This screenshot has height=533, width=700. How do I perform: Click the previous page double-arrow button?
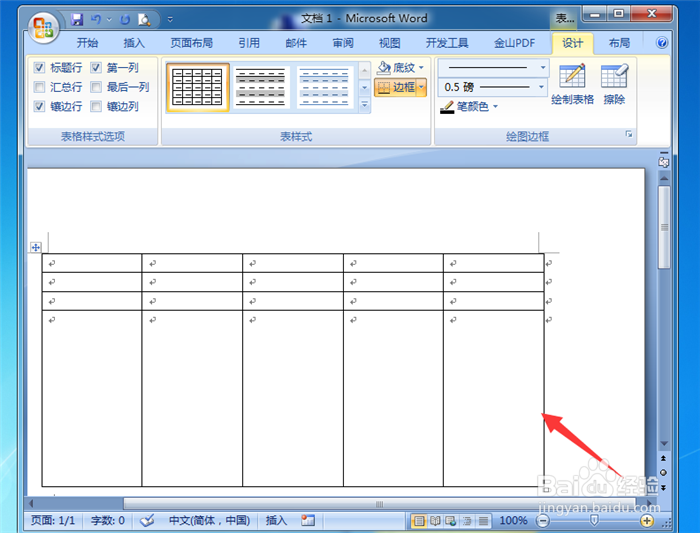coord(663,458)
